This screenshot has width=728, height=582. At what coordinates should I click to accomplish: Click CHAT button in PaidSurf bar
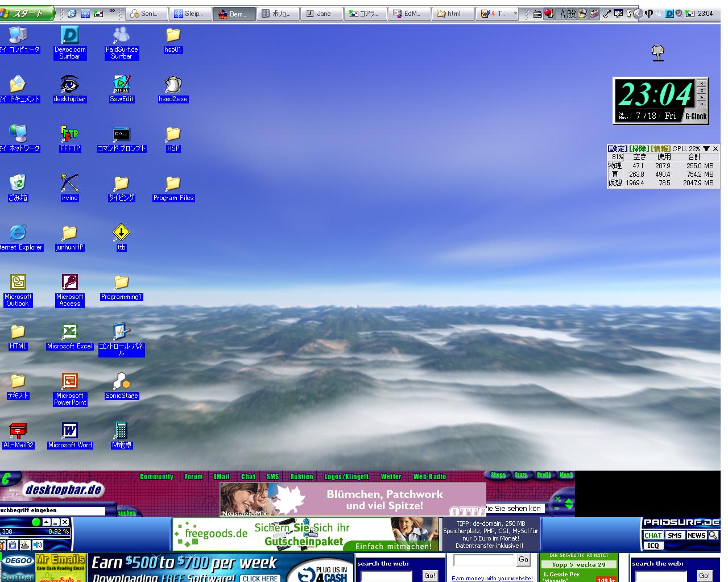pyautogui.click(x=653, y=535)
